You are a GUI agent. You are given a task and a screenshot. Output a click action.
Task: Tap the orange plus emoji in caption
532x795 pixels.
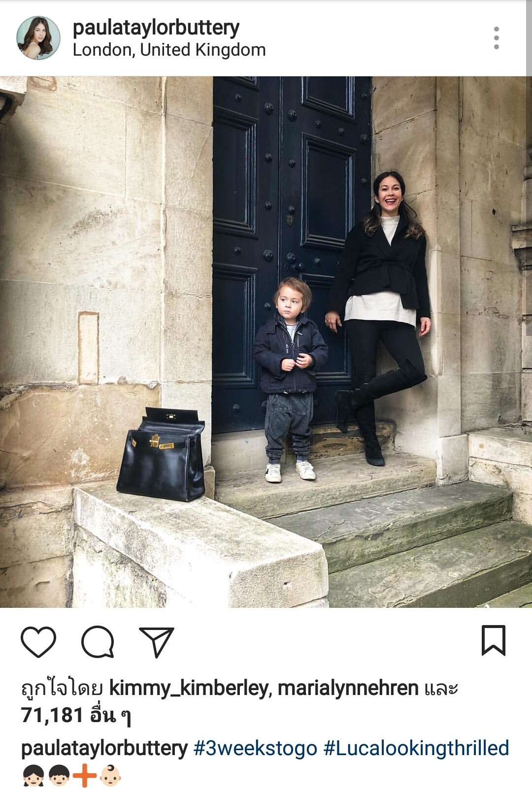pyautogui.click(x=85, y=775)
